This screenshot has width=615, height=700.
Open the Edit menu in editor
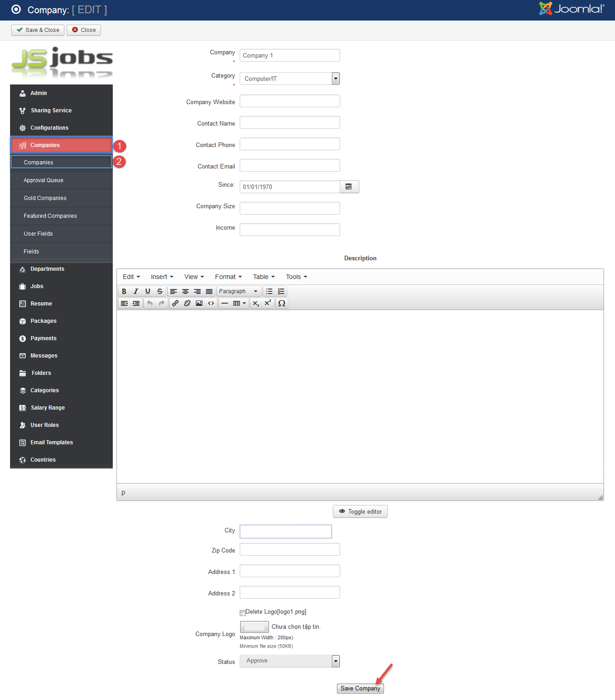pyautogui.click(x=131, y=277)
